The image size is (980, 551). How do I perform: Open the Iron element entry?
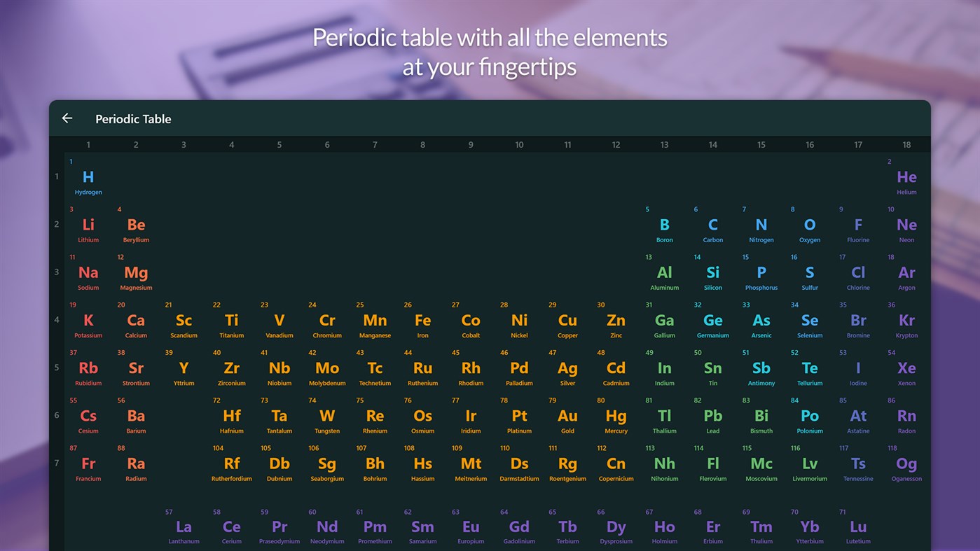pyautogui.click(x=422, y=322)
